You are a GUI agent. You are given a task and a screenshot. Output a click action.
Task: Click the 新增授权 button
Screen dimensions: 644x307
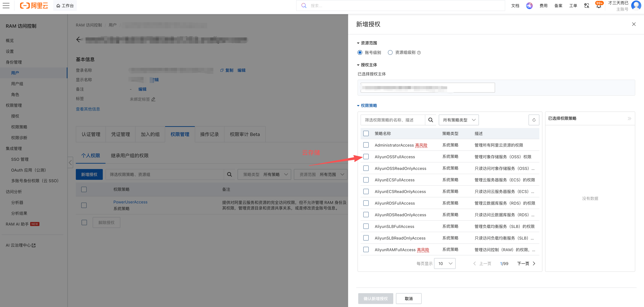tap(89, 174)
